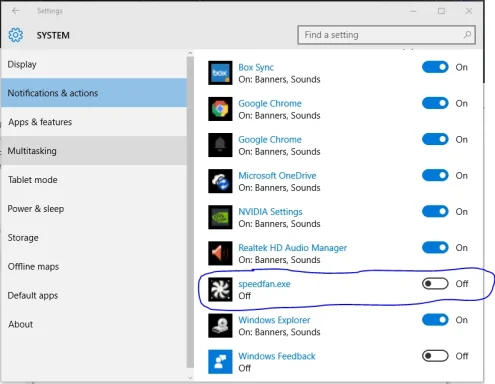The image size is (495, 384).
Task: Open speedfan.exe notification settings
Action: tap(264, 284)
